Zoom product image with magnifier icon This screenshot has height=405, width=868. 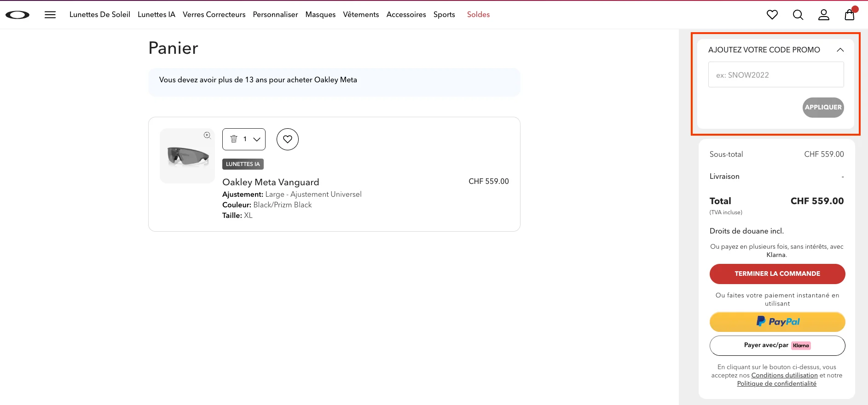(208, 135)
